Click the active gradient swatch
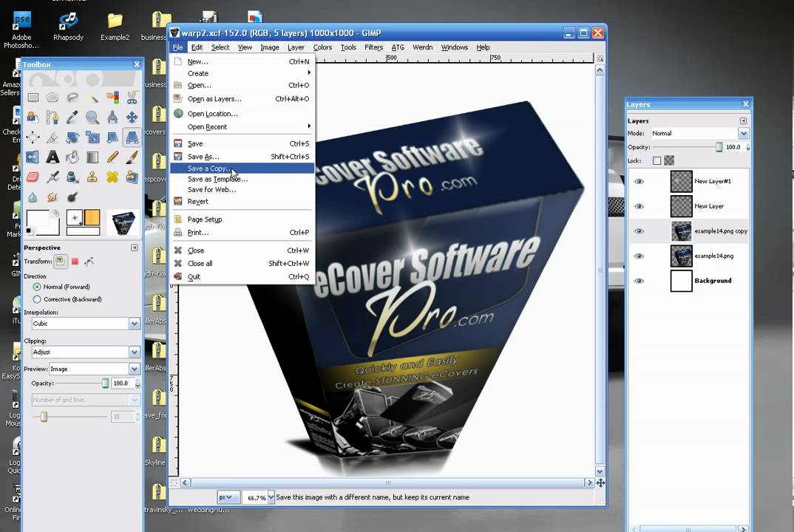Screen dimensions: 794x532 tap(83, 231)
